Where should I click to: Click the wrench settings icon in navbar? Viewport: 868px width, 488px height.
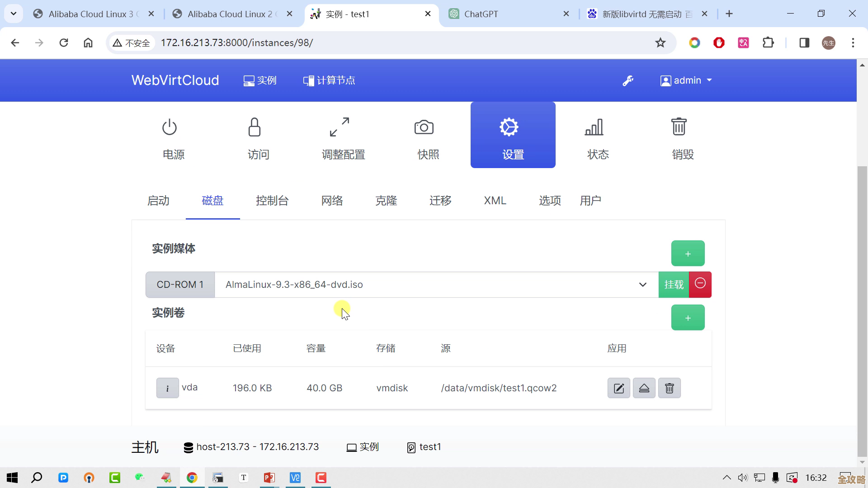[x=628, y=80]
